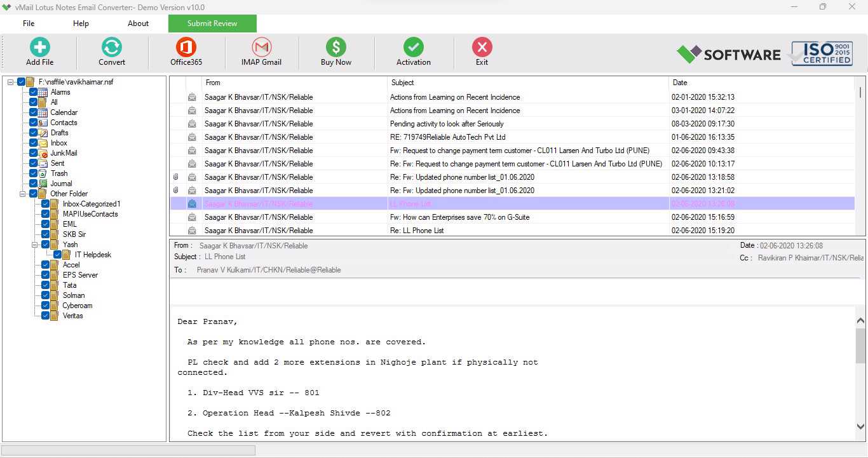Select the Accel folder
The image size is (868, 458).
tap(71, 265)
